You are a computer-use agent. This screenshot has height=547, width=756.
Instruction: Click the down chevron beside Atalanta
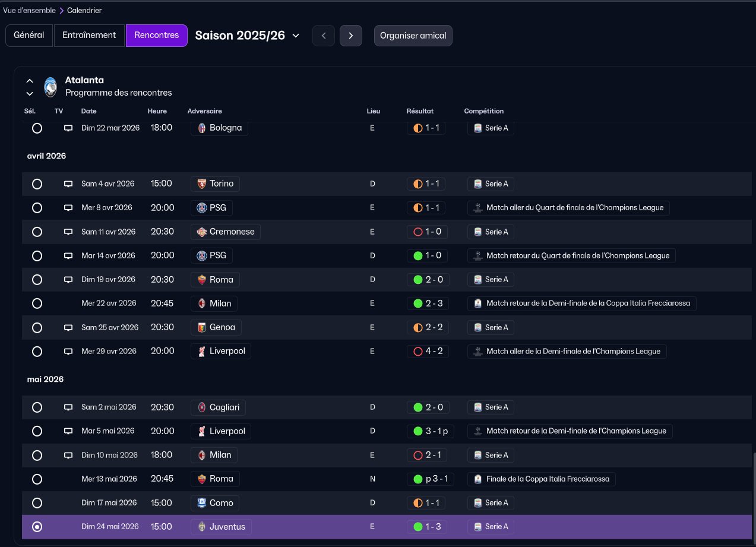[30, 93]
